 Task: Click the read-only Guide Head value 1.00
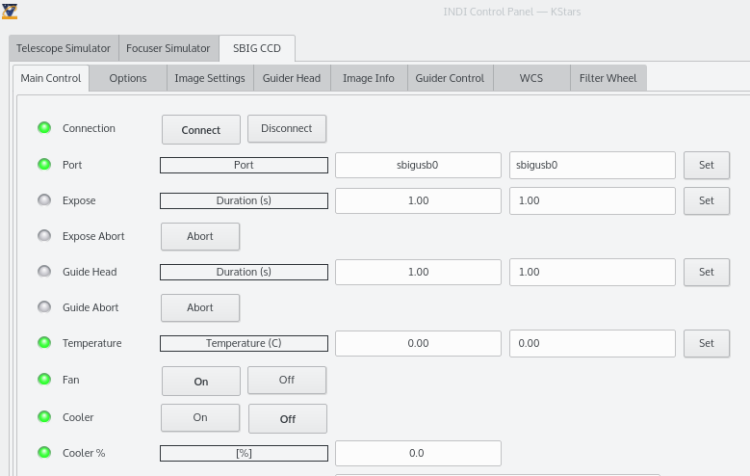click(418, 272)
